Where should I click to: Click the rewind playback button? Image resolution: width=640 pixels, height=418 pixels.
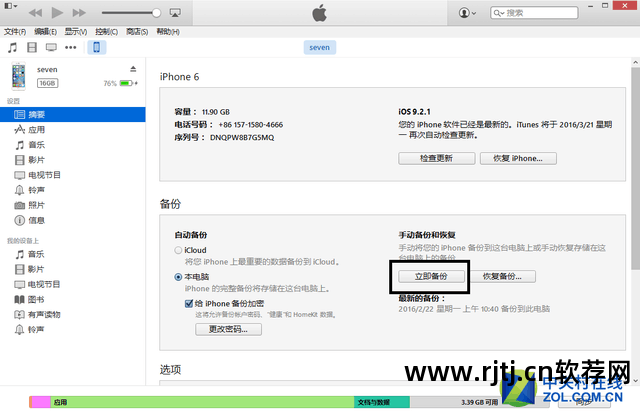[36, 13]
